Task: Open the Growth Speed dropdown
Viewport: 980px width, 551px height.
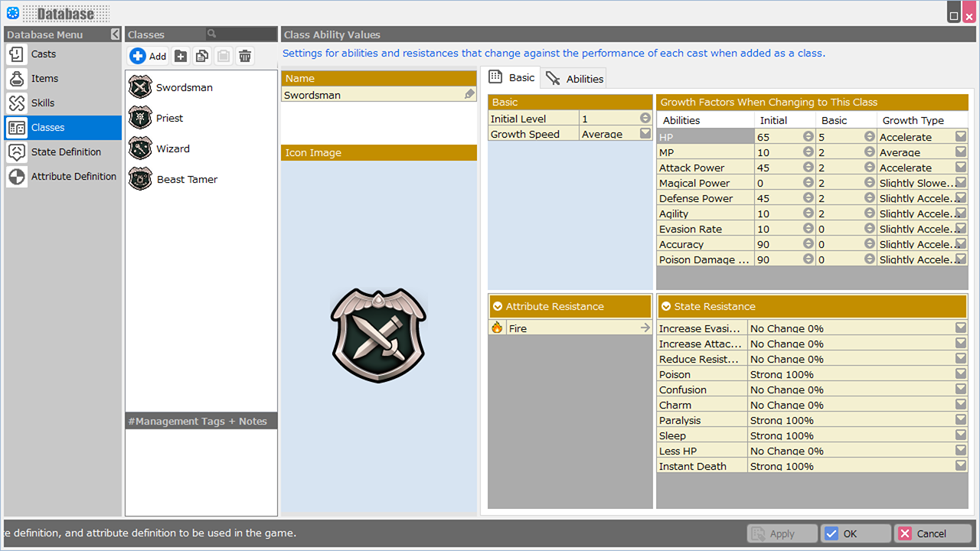Action: coord(645,134)
